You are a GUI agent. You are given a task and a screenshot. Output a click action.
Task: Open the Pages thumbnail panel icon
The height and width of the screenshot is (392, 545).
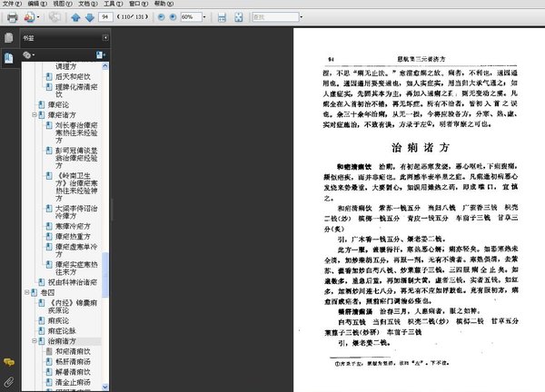[x=9, y=37]
